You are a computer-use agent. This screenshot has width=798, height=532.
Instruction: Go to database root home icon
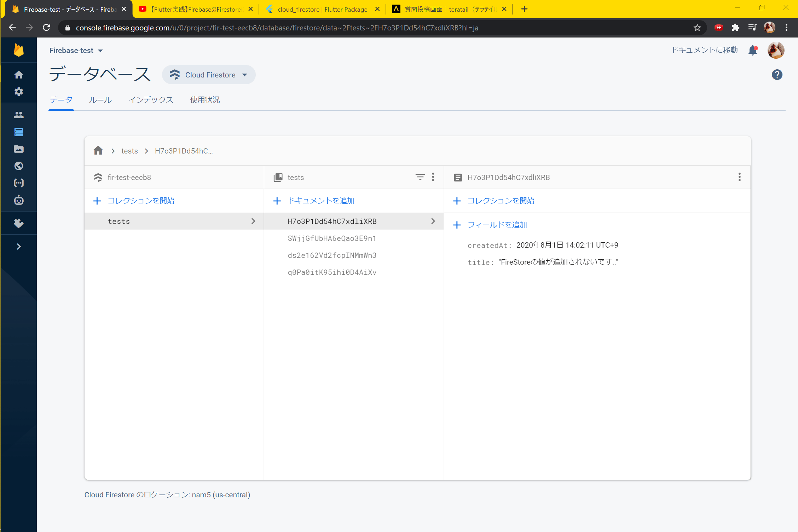point(98,151)
